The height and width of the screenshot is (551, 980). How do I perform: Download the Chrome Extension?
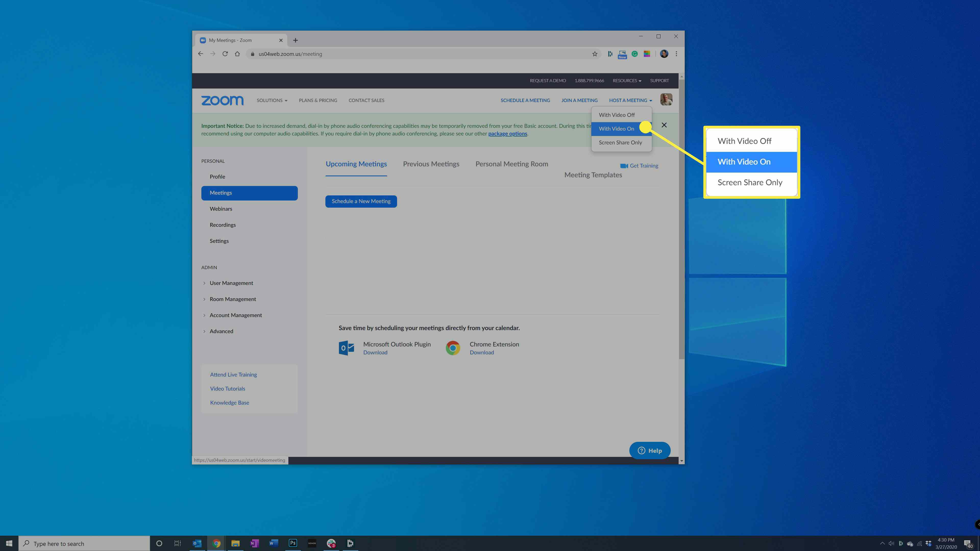pyautogui.click(x=482, y=353)
